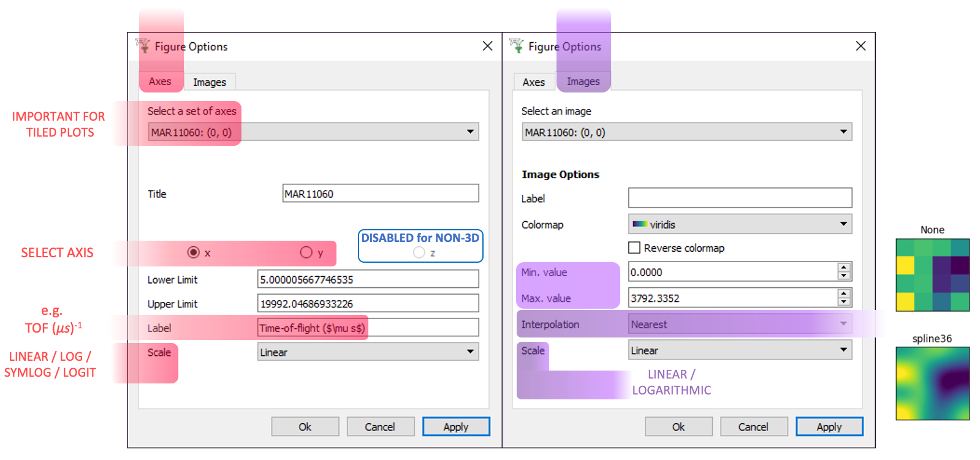Screen dimensions: 980x460
Task: Open the 'Select a set of axes' dropdown
Action: click(x=313, y=132)
